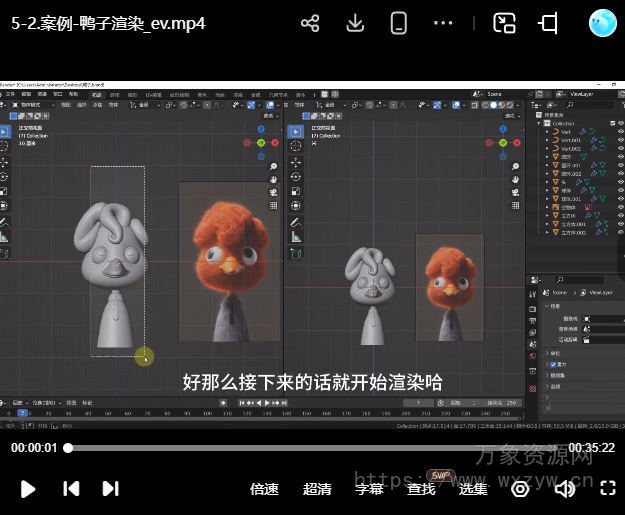
Task: Click the share icon in top bar
Action: point(310,23)
